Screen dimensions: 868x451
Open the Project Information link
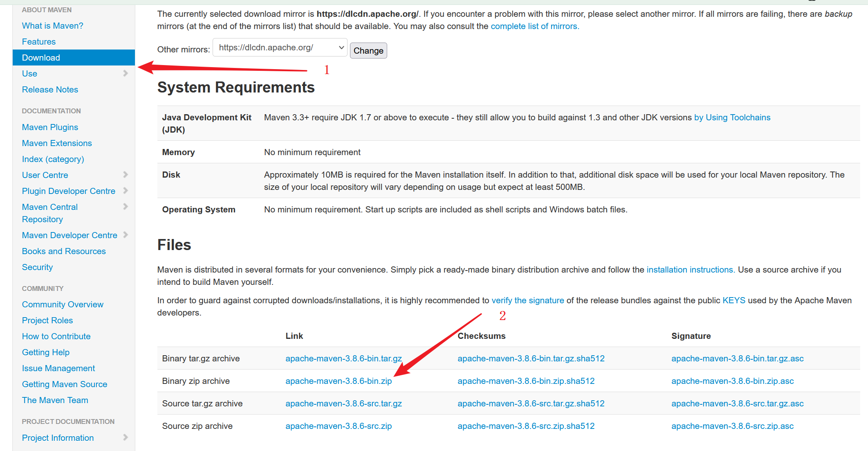[x=58, y=438]
